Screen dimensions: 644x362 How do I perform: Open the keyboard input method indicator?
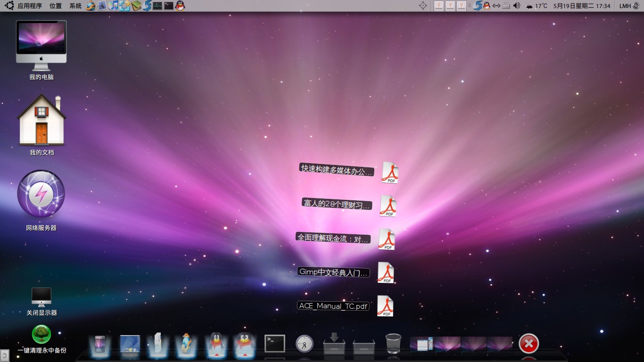click(x=506, y=6)
